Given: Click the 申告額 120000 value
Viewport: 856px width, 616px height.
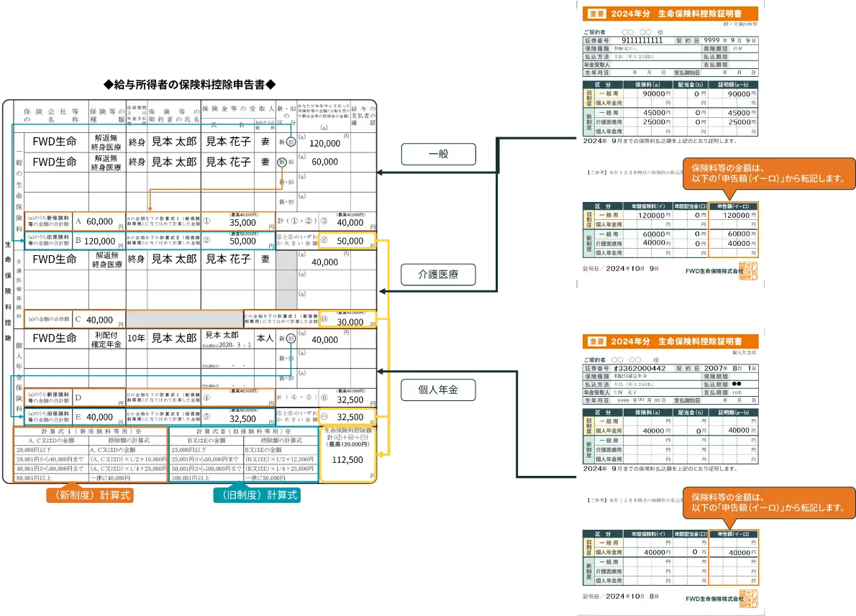Looking at the screenshot, I should [737, 216].
